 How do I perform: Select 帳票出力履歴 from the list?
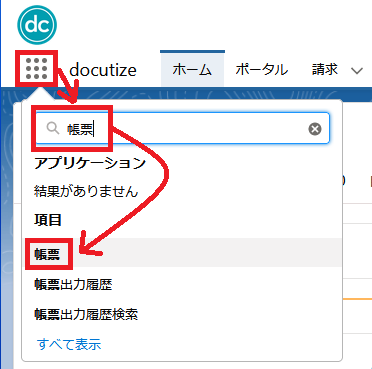(73, 285)
